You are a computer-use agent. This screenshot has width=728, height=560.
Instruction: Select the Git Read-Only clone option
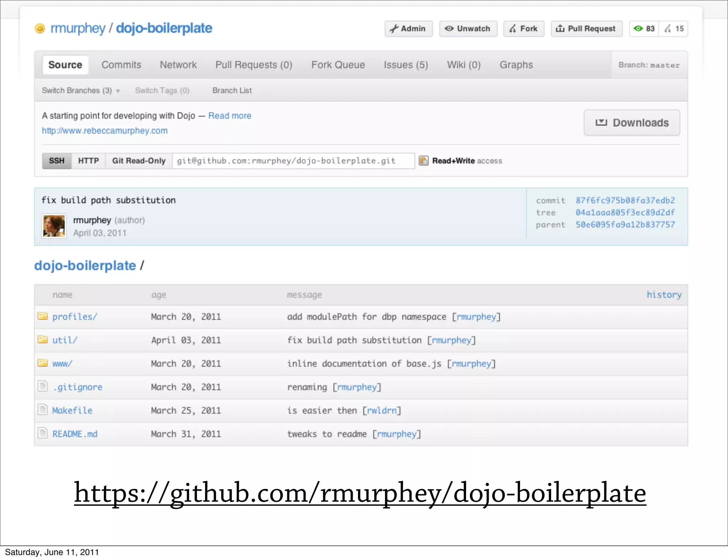[x=139, y=161]
